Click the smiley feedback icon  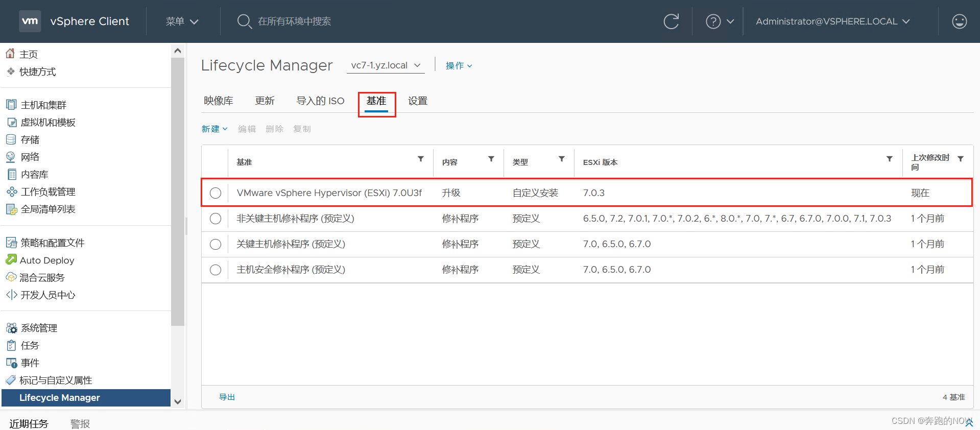(960, 21)
